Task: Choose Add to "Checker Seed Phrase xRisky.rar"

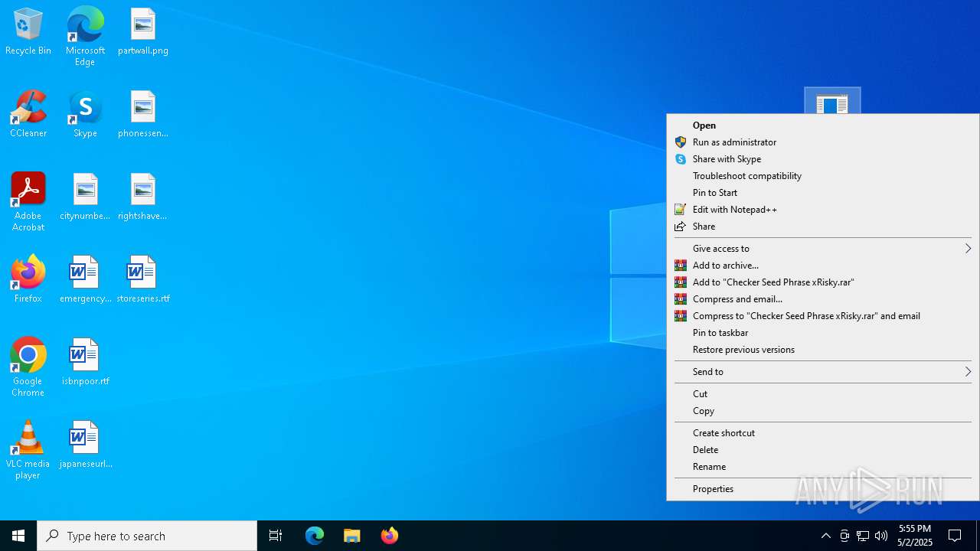Action: [823, 282]
